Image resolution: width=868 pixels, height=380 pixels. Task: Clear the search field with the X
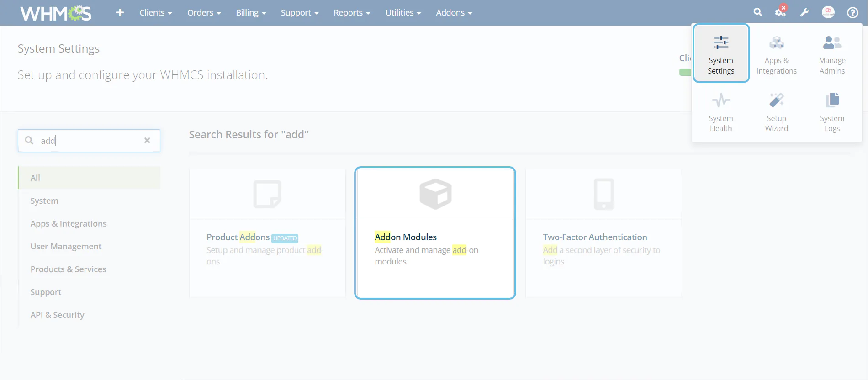147,140
